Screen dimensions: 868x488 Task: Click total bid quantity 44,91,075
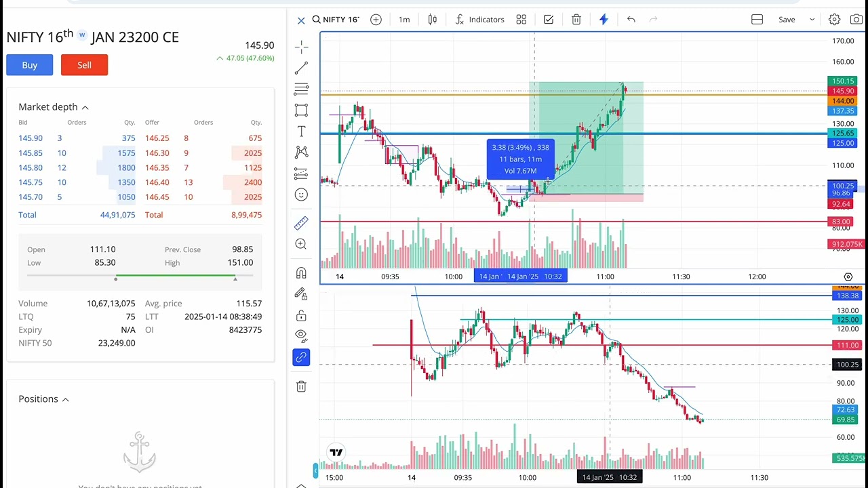coord(117,215)
